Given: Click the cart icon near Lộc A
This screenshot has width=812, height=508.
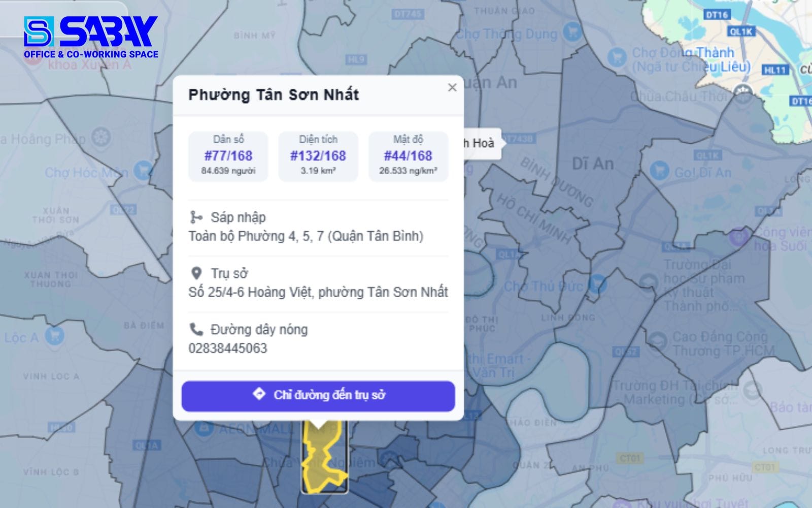Looking at the screenshot, I should [x=54, y=335].
